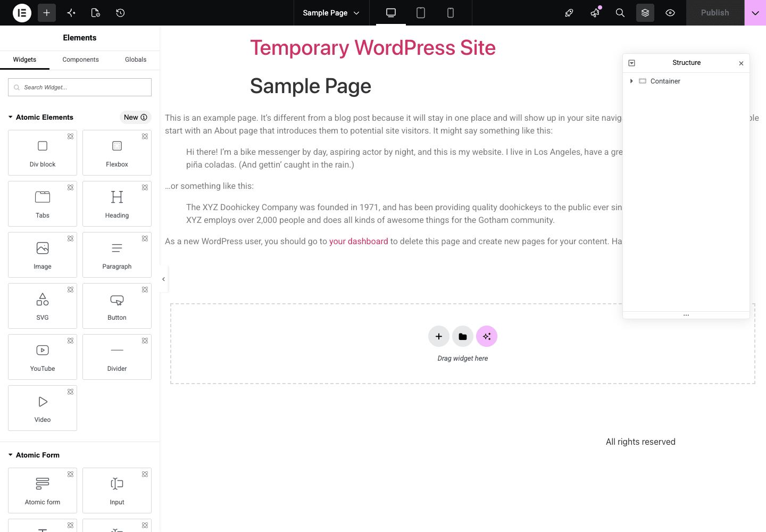Collapse the Atomic Form section
The image size is (766, 532).
tap(34, 455)
